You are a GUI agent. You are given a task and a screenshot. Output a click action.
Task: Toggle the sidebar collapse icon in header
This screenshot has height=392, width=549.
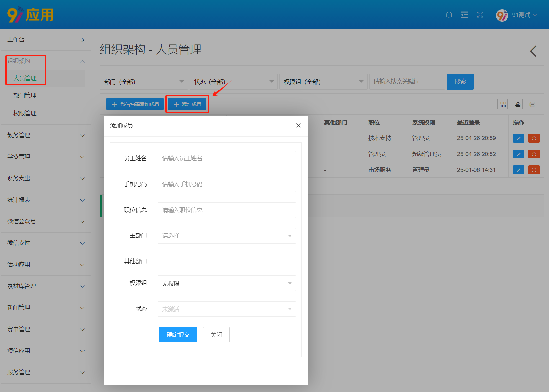point(464,15)
